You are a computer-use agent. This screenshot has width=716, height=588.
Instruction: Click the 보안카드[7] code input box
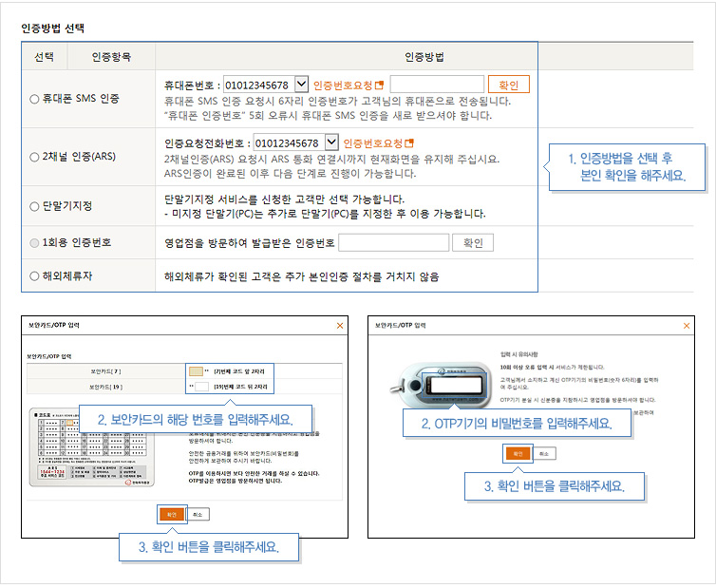pyautogui.click(x=195, y=371)
